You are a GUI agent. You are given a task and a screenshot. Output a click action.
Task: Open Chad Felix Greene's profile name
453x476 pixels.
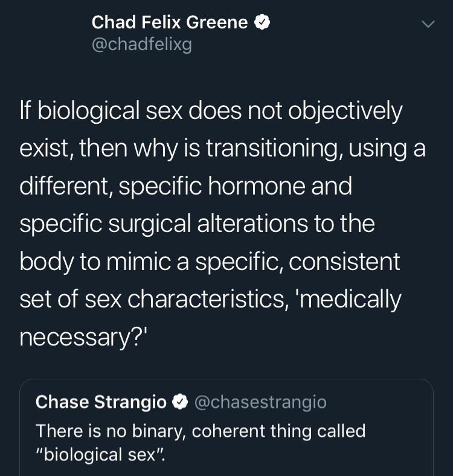click(170, 22)
